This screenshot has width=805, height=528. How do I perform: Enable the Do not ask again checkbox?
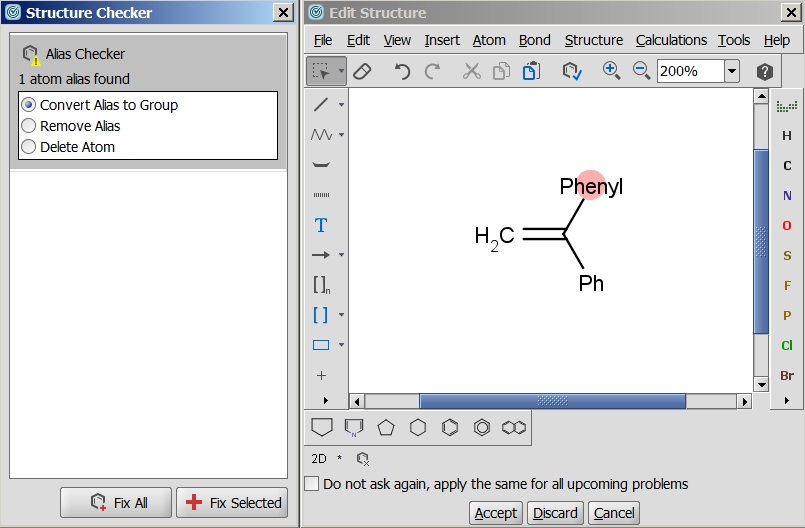(312, 484)
